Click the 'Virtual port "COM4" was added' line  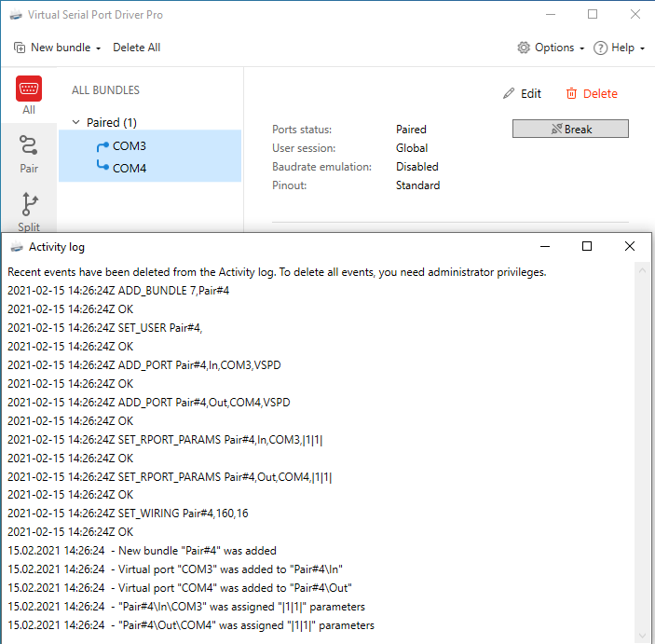pos(180,587)
